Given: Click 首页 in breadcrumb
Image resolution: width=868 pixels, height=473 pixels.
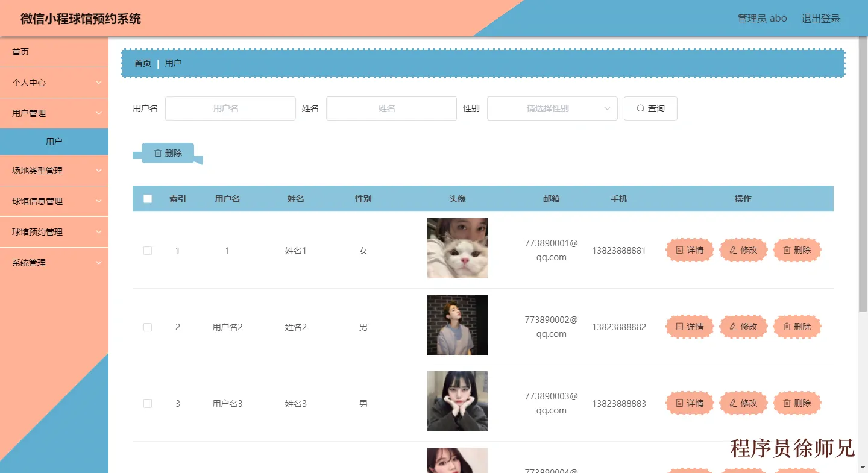Looking at the screenshot, I should pos(143,63).
